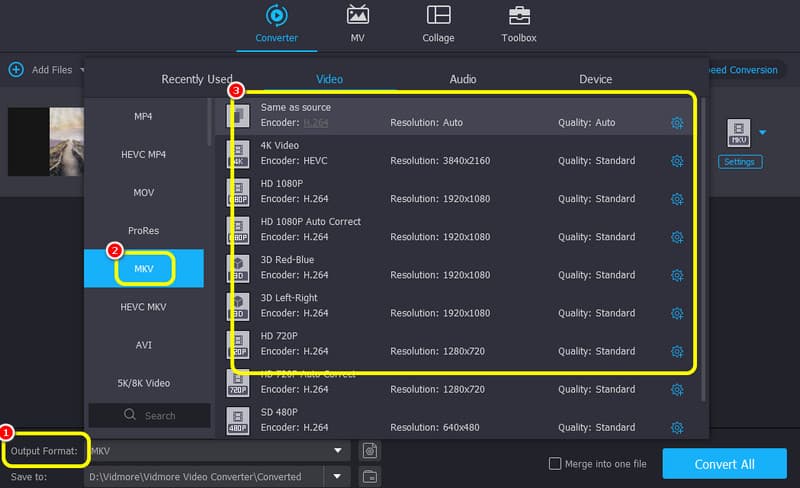Screen dimensions: 800x488
Task: Enable Merge into one file checkbox
Action: tap(555, 464)
